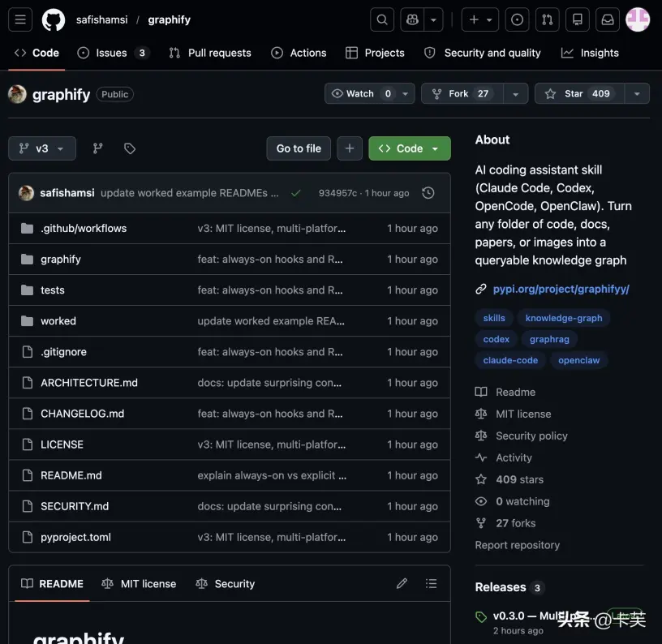Screen dimensions: 662x644
Task: Open the Insights tab
Action: pyautogui.click(x=590, y=53)
